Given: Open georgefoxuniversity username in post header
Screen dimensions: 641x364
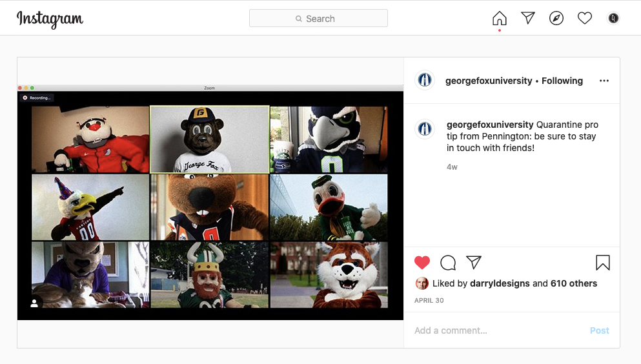Looking at the screenshot, I should pos(489,81).
